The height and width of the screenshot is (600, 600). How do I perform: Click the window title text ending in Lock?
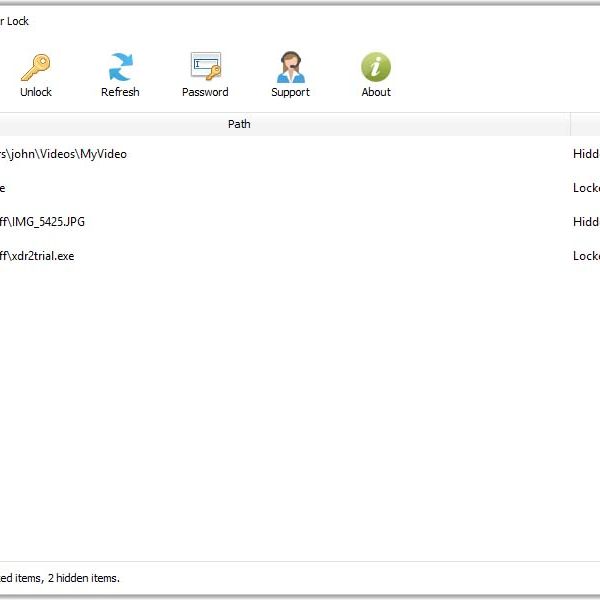14,21
